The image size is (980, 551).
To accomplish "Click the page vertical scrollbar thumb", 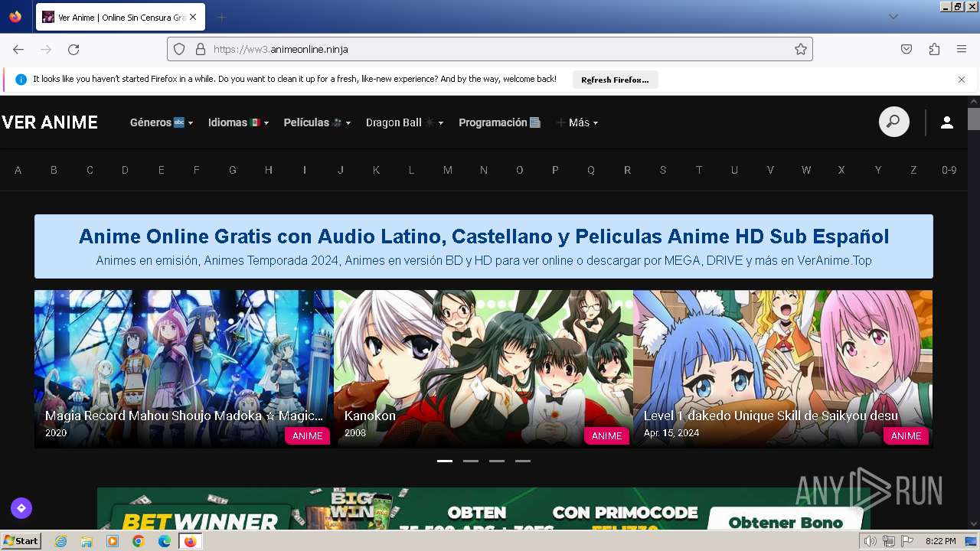I will pos(974,119).
